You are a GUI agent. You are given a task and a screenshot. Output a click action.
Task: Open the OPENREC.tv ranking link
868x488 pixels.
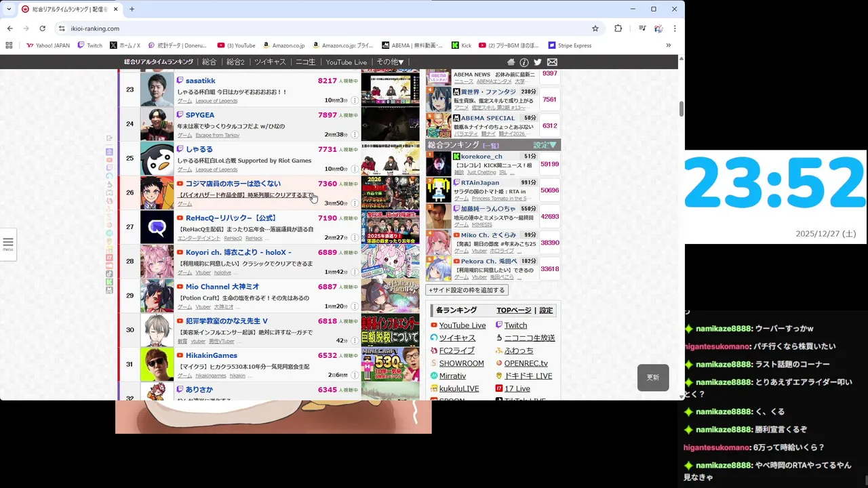click(x=526, y=363)
